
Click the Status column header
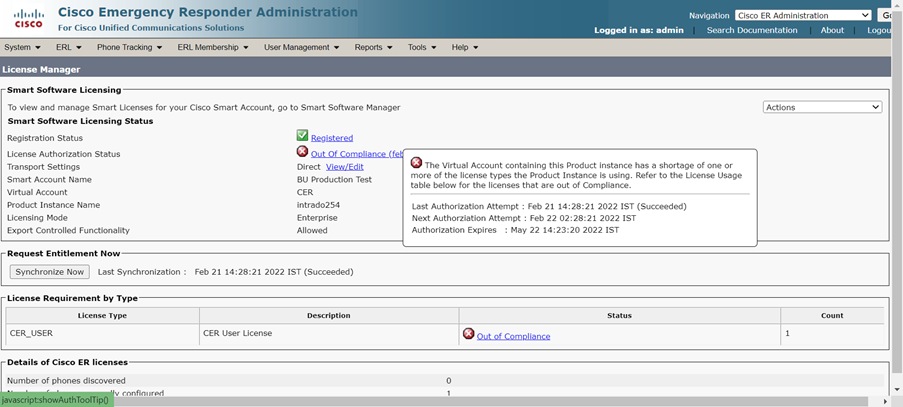click(x=620, y=315)
